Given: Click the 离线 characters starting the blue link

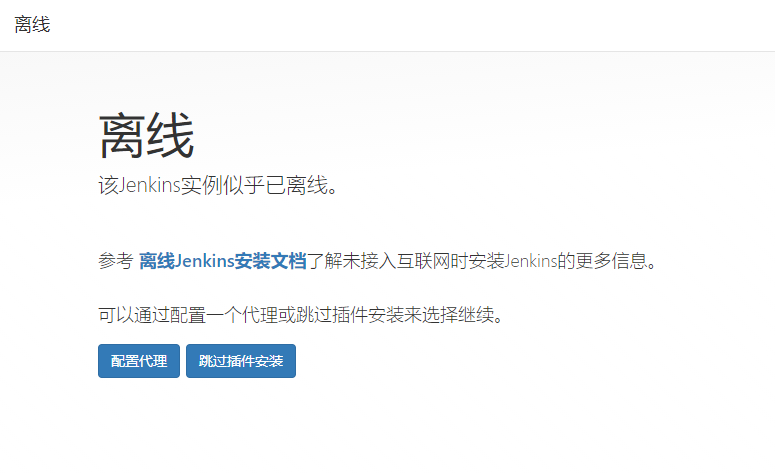Looking at the screenshot, I should [157, 260].
